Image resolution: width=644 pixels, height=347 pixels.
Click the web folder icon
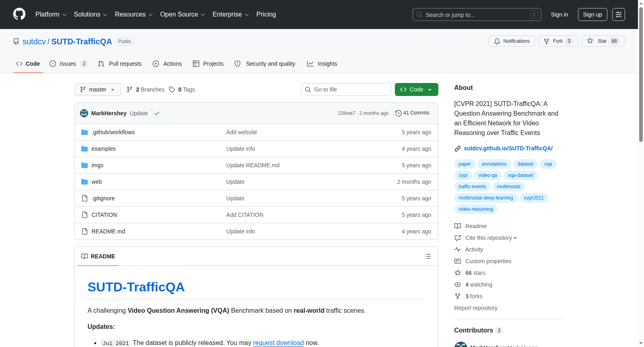click(85, 182)
